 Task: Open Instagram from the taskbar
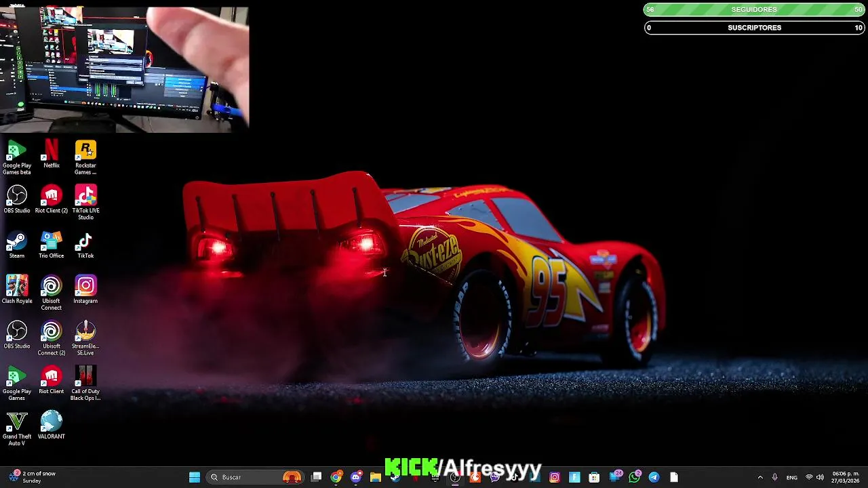coord(555,477)
